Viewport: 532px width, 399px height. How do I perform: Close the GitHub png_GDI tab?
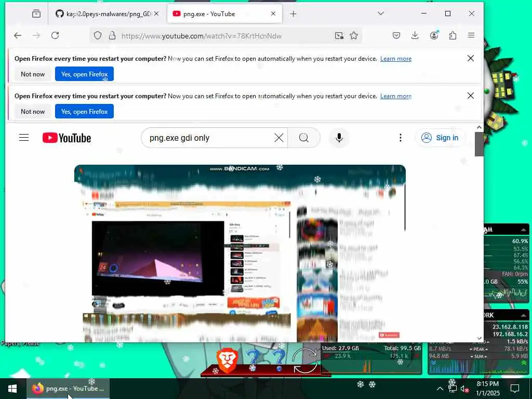tap(156, 14)
